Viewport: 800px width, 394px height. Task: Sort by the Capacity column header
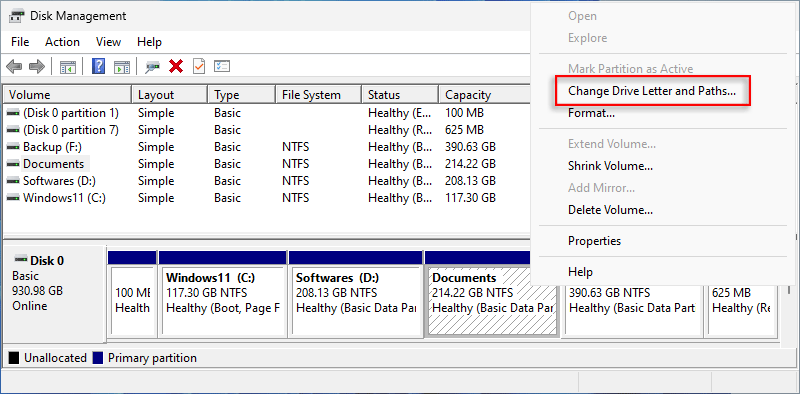pyautogui.click(x=484, y=94)
